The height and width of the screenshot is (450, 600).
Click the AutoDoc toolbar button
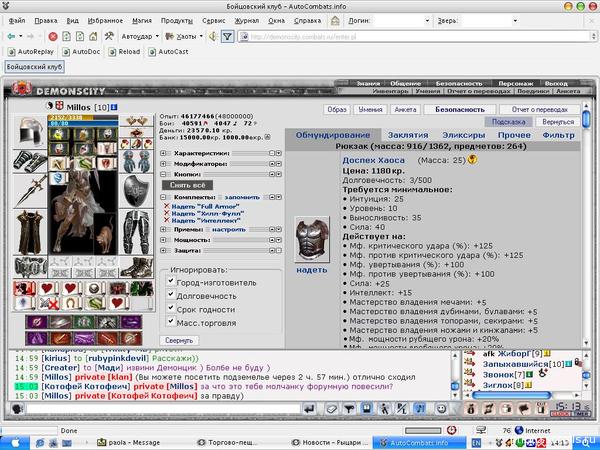tap(81, 51)
